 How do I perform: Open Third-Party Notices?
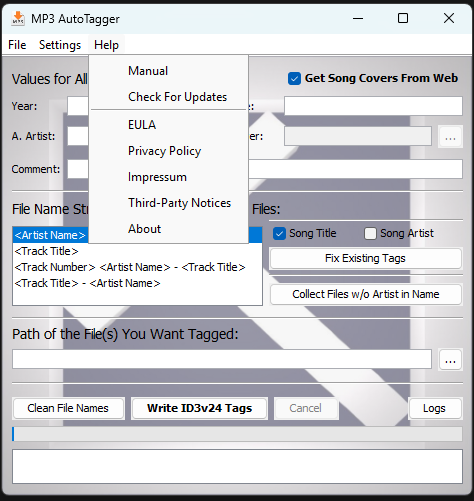(169, 203)
